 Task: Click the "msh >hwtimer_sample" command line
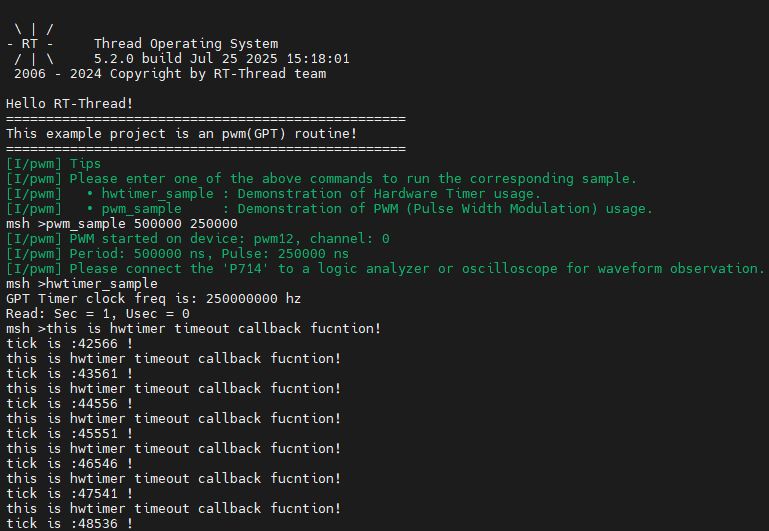(x=82, y=283)
